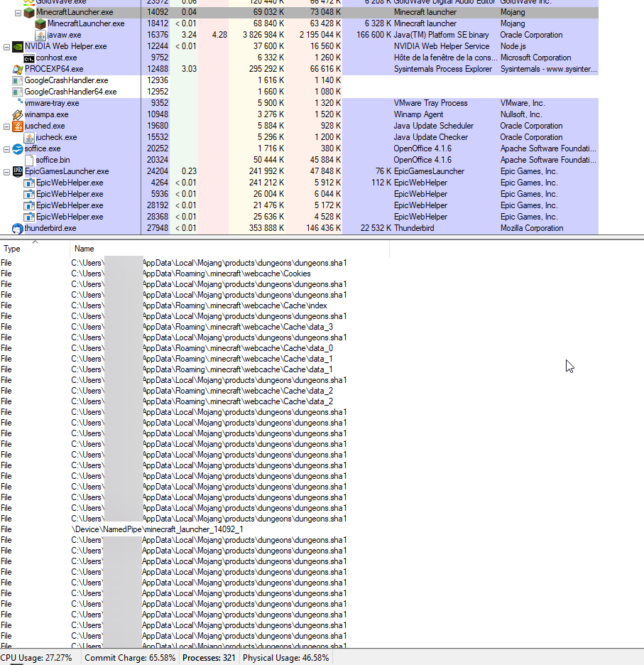Click PID 24204 of EpicGamesLauncher
Screen dimensions: 644x665
click(x=158, y=171)
